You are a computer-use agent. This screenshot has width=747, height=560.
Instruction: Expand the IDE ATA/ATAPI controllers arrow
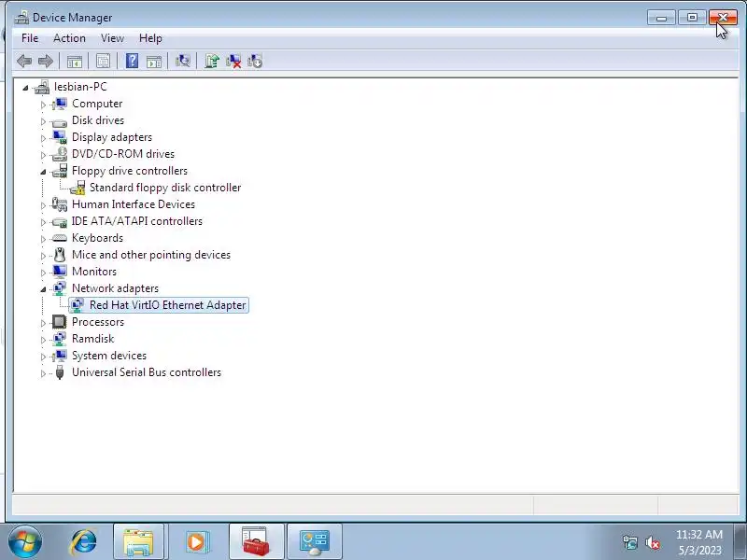(43, 222)
